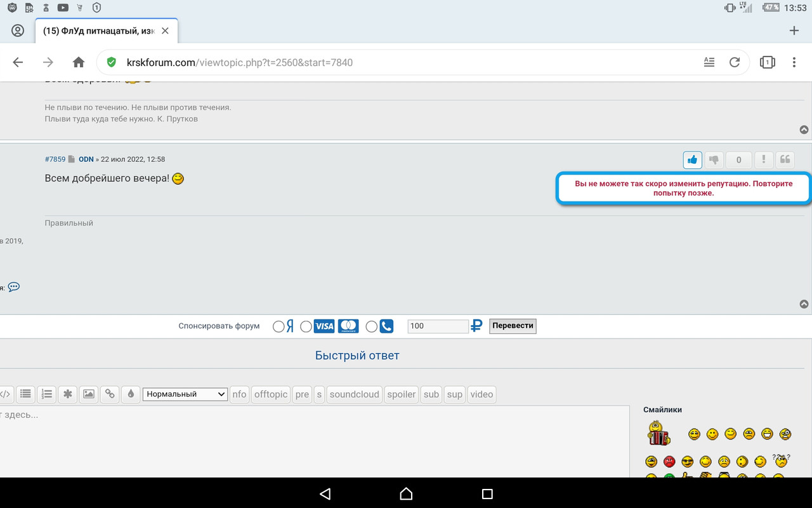Insert a bulleted list in the editor

[x=25, y=394]
